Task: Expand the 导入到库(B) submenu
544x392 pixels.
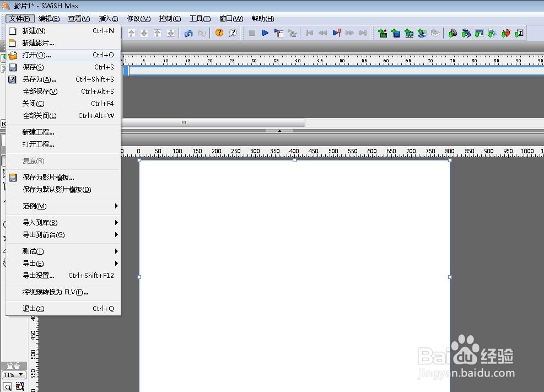Action: point(63,223)
